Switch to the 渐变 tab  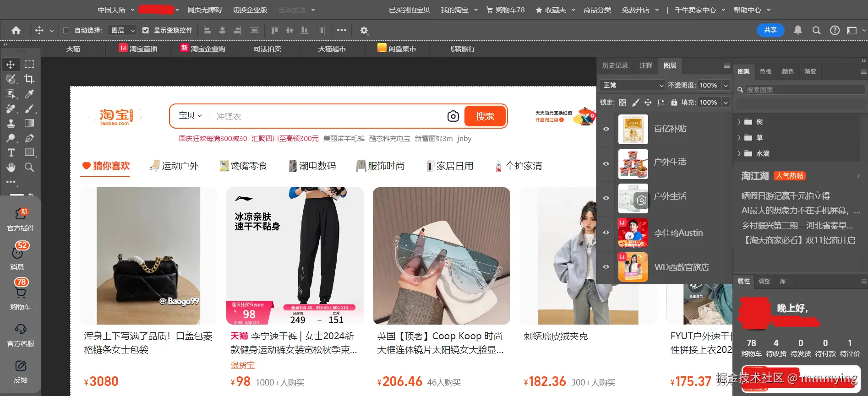click(810, 71)
